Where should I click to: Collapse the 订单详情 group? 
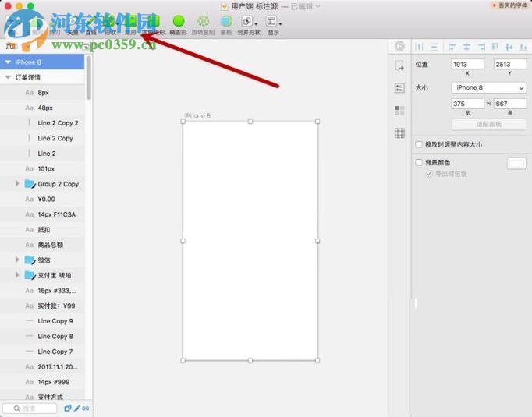[8, 77]
